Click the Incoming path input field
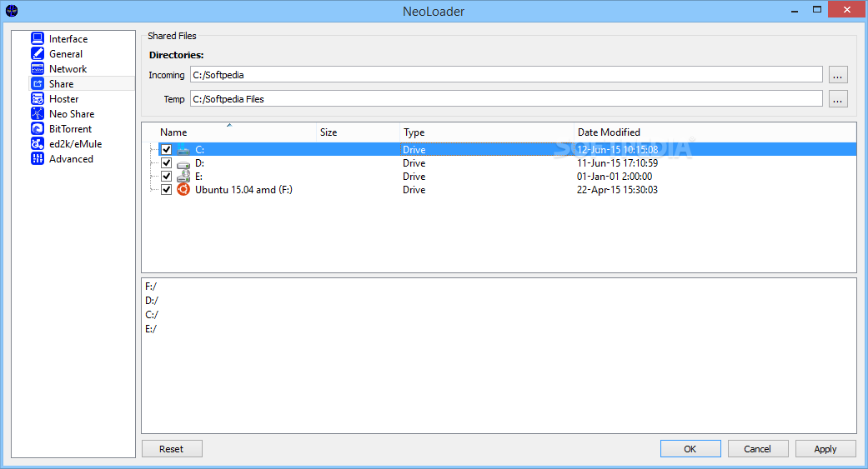This screenshot has height=469, width=868. click(506, 75)
